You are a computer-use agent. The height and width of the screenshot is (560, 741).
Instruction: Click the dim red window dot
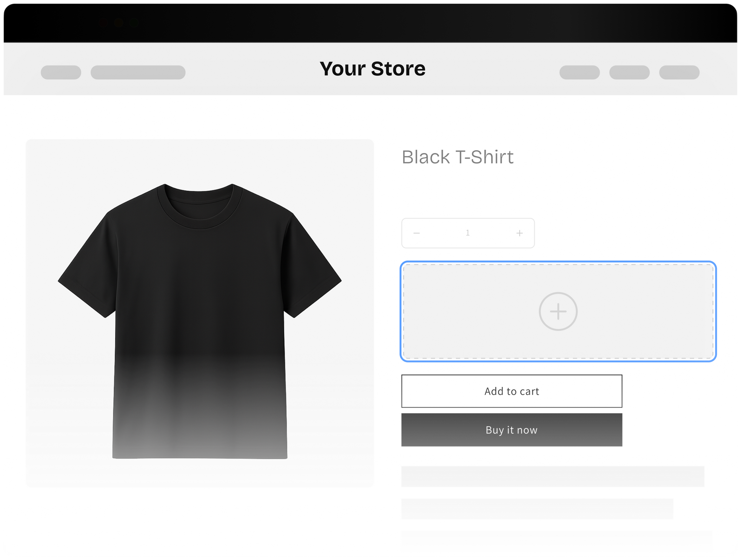point(104,23)
